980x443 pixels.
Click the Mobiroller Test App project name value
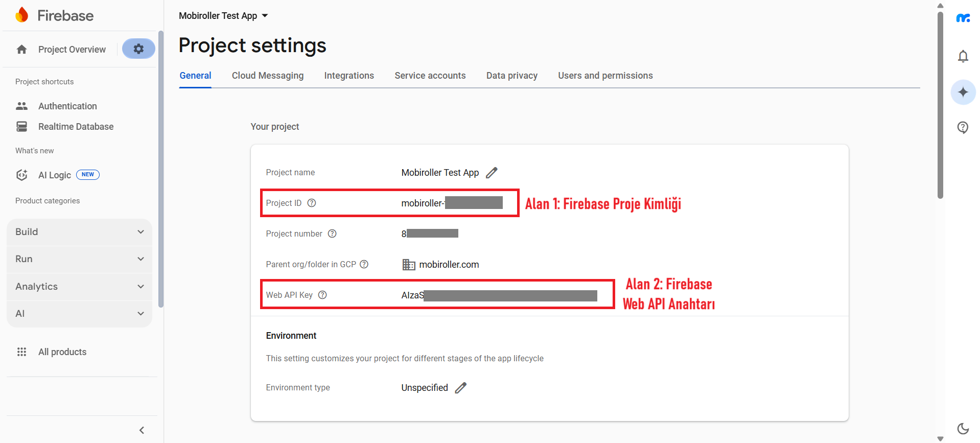click(440, 173)
